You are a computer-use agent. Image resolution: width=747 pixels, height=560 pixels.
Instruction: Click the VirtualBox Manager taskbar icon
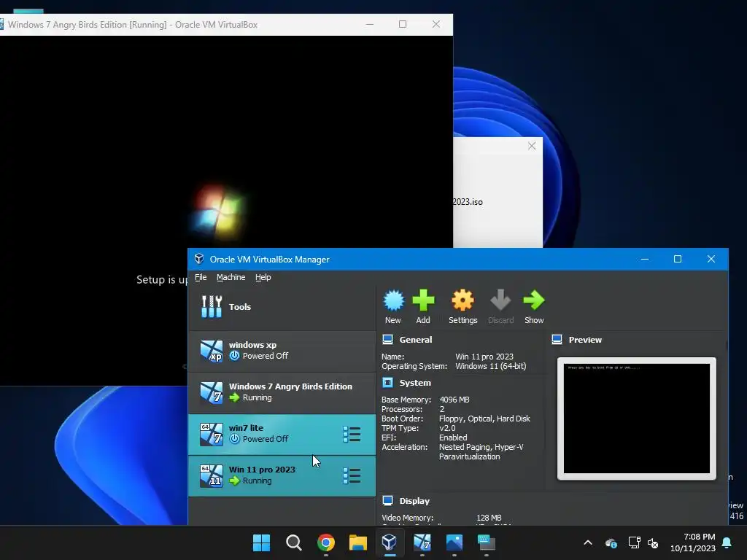click(x=390, y=542)
